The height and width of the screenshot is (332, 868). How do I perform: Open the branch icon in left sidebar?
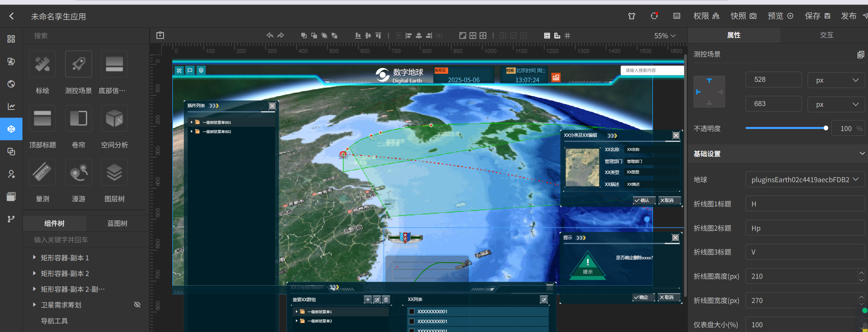point(11,219)
